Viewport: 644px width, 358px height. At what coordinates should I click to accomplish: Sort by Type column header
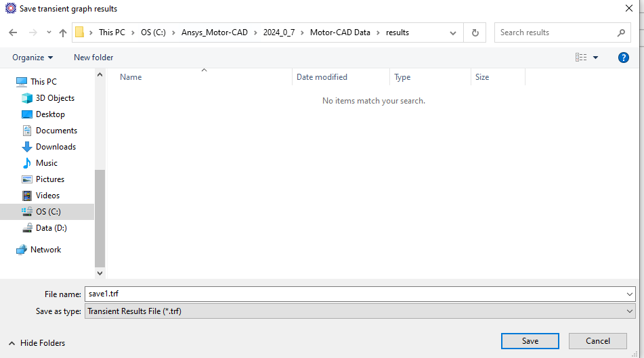(x=402, y=77)
